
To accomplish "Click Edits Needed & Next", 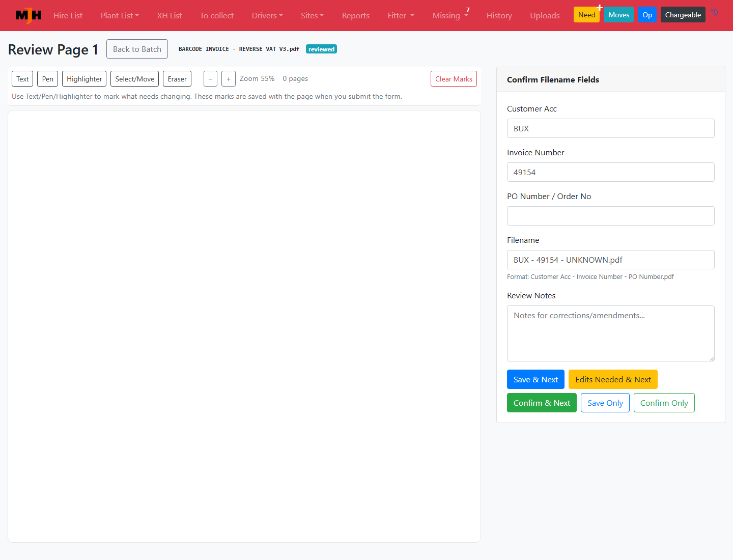I will (613, 379).
